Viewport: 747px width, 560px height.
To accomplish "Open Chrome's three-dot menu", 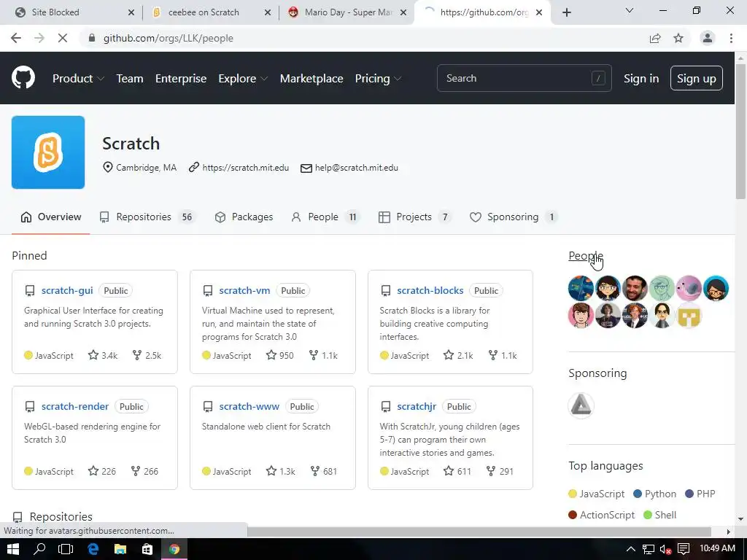I will pos(731,38).
